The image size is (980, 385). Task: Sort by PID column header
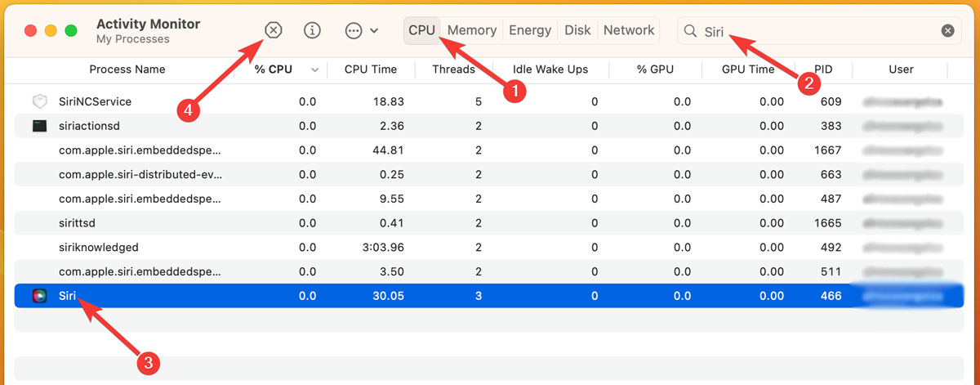coord(823,69)
